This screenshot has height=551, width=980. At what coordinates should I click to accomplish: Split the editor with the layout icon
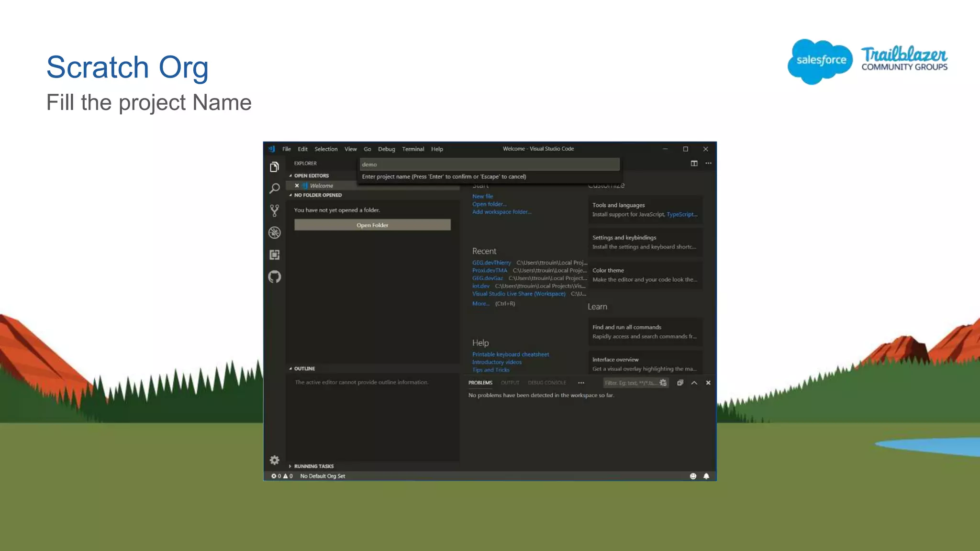coord(694,163)
